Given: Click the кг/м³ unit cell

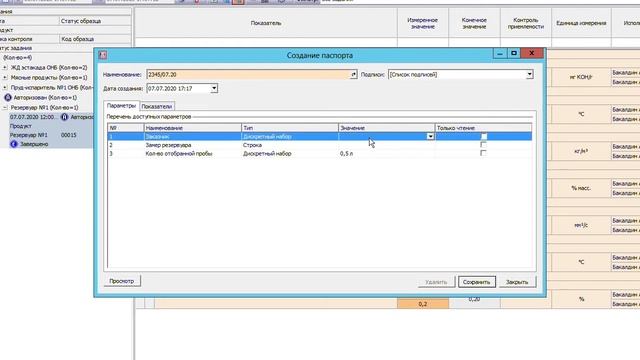Looking at the screenshot, I should [581, 151].
